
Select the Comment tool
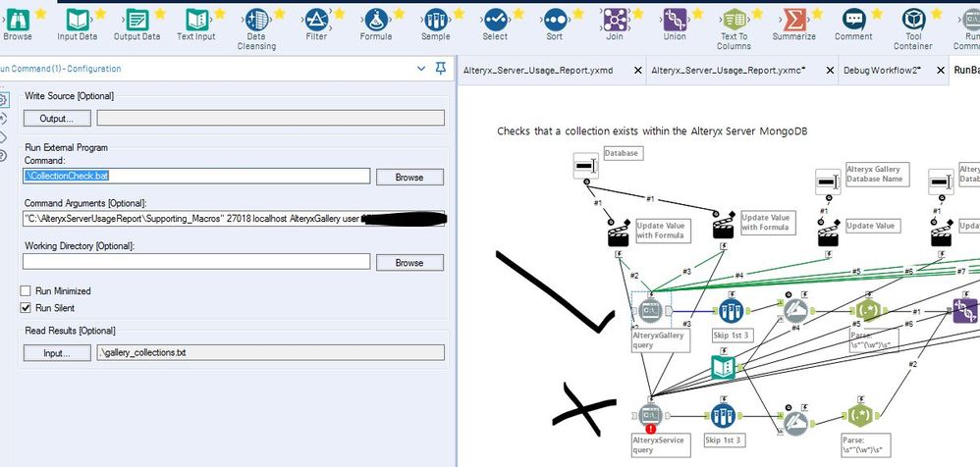[853, 21]
